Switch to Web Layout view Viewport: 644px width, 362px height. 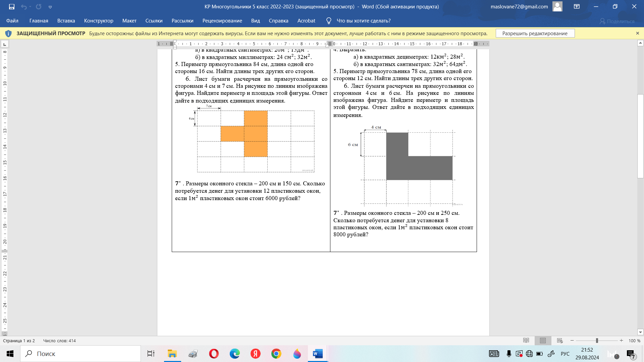click(x=560, y=341)
